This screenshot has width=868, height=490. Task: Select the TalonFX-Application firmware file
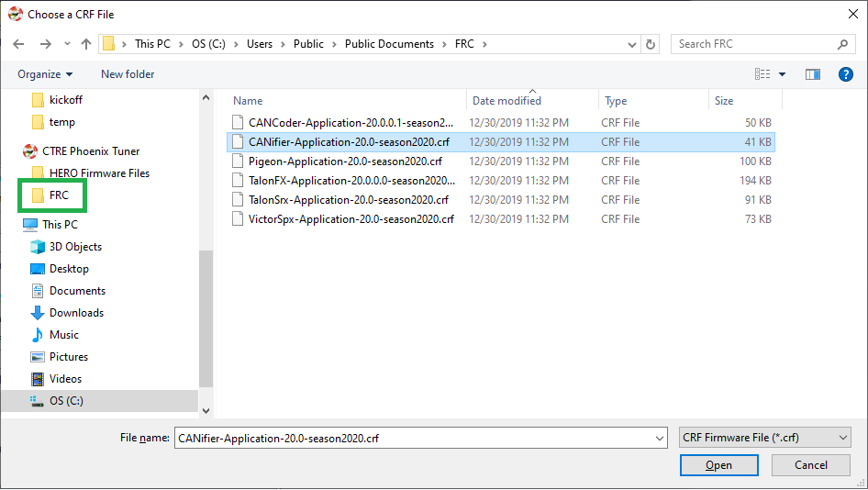coord(351,181)
